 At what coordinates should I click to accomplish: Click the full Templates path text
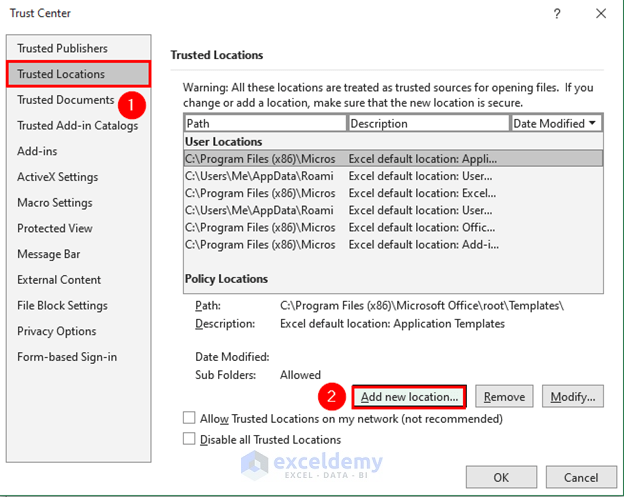[x=422, y=306]
